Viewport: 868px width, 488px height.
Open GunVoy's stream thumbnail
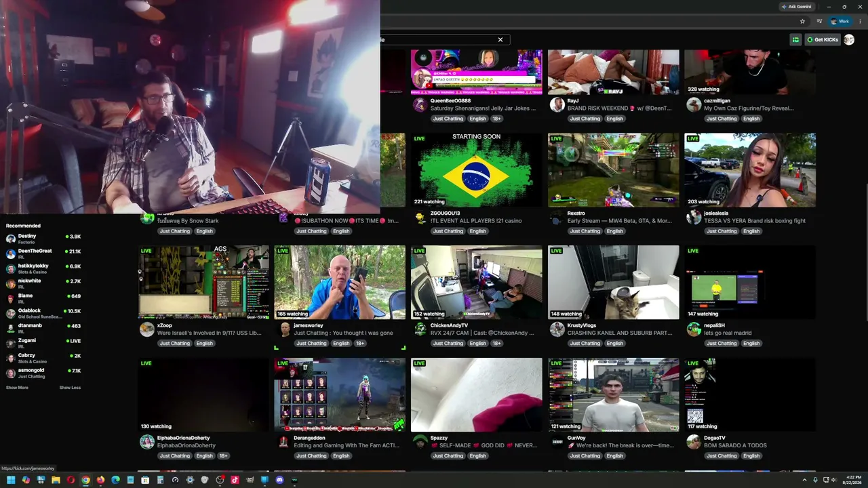point(613,395)
